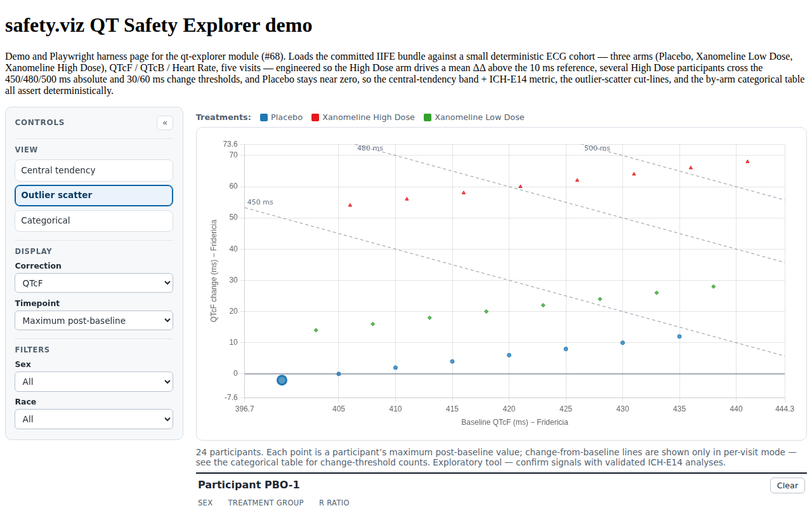
Task: Clear the selected participant PBO-1
Action: click(787, 485)
